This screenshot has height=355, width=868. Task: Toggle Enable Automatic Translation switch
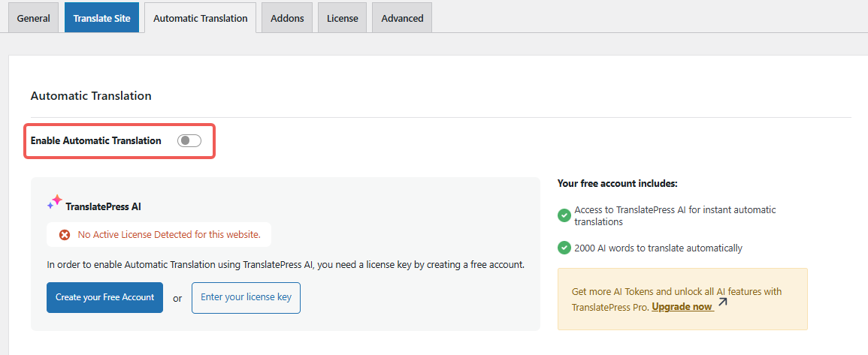click(189, 140)
